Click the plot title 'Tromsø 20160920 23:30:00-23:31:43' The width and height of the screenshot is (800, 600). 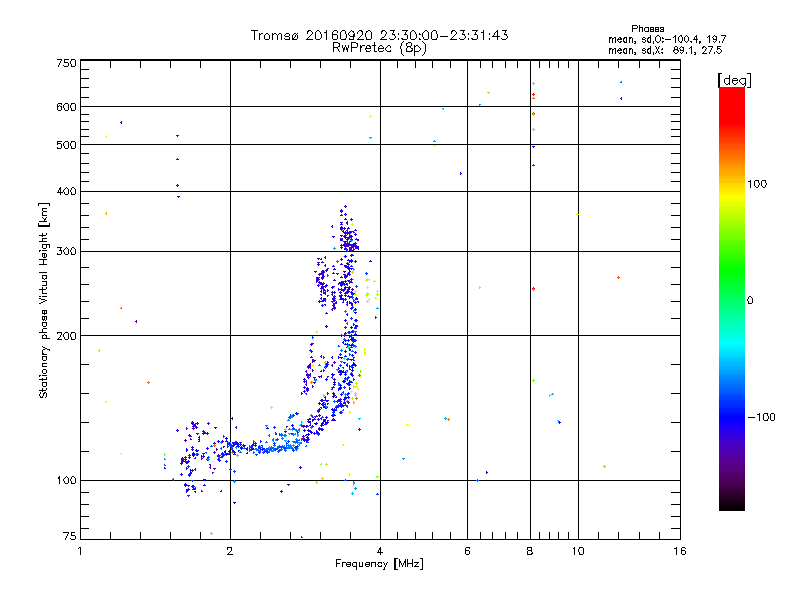(x=379, y=35)
